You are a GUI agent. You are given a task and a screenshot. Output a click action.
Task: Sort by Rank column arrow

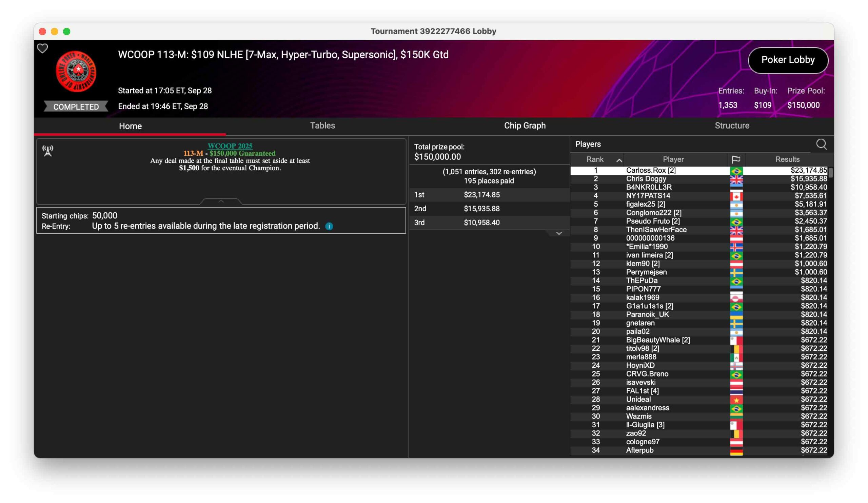(x=619, y=160)
